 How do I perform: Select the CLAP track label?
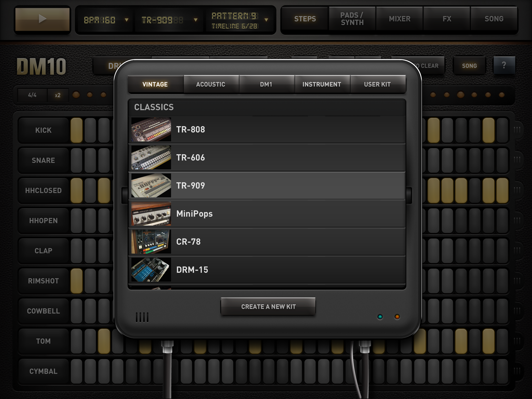(44, 251)
